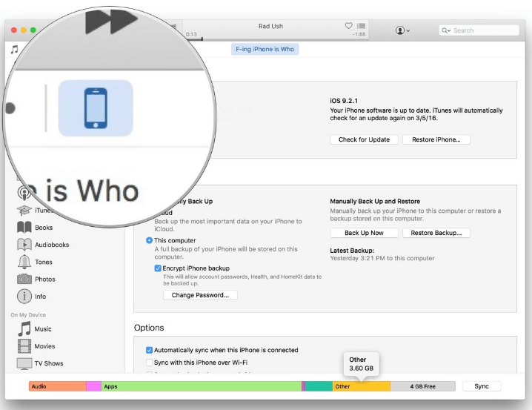Click the Options section heading
Image resolution: width=532 pixels, height=410 pixels.
[x=149, y=328]
